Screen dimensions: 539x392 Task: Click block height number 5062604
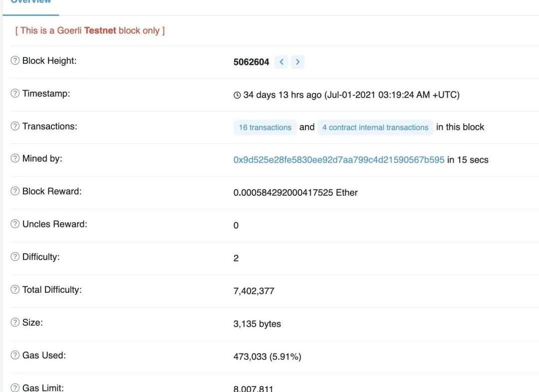pos(251,62)
